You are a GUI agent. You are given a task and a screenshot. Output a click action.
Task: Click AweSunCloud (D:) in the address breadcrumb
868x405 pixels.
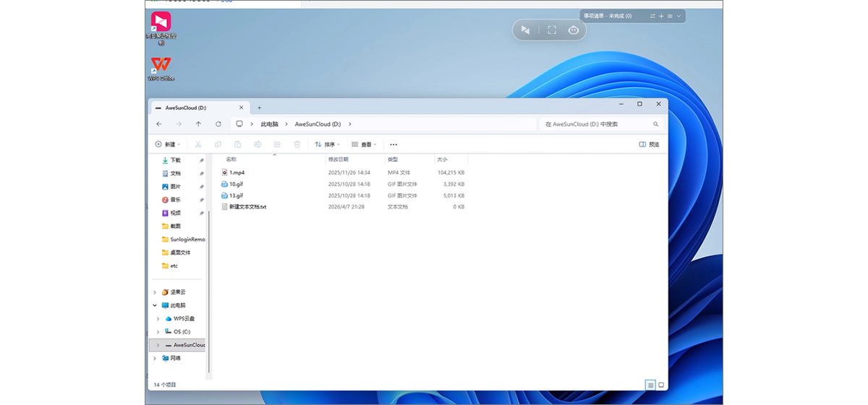318,124
